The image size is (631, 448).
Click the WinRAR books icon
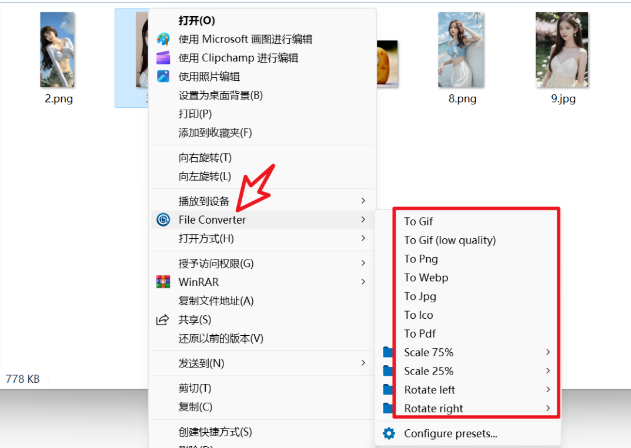[163, 282]
